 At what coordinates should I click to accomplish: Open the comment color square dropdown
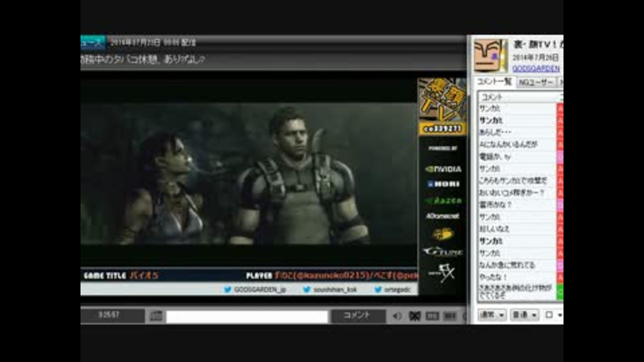553,315
